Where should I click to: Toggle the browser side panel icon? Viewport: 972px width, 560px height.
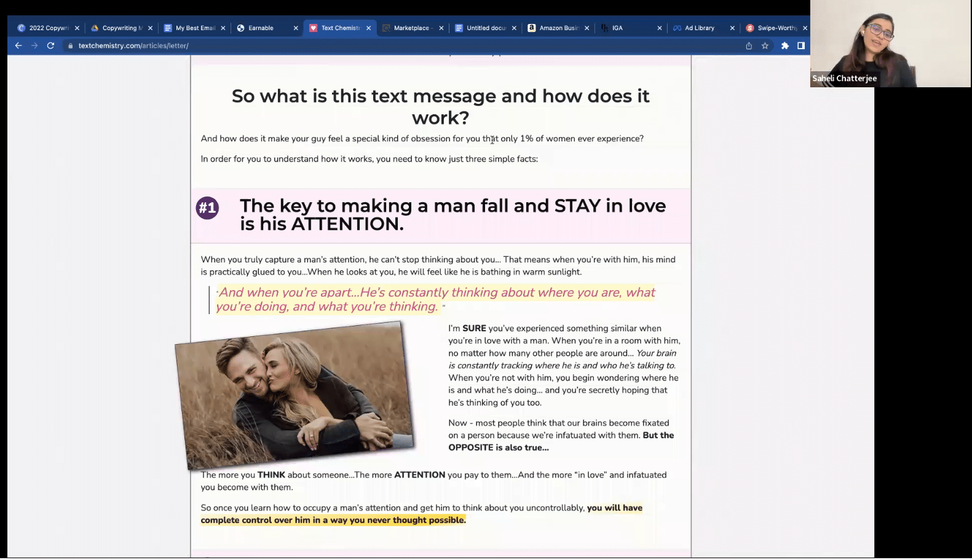coord(801,45)
